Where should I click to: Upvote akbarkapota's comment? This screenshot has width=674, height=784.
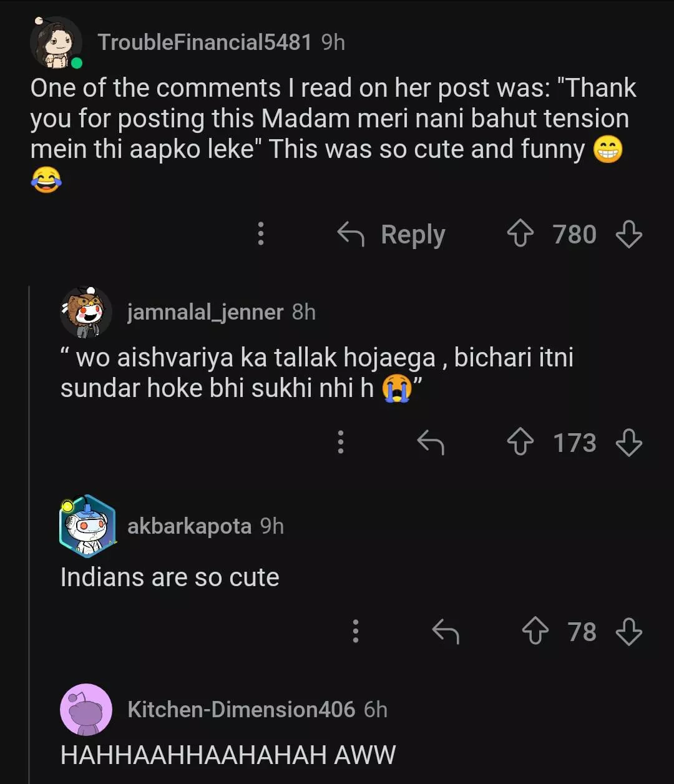coord(535,632)
